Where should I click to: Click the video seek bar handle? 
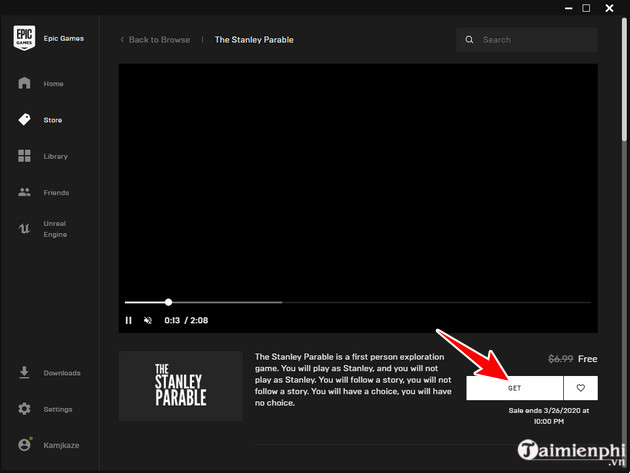tap(168, 302)
